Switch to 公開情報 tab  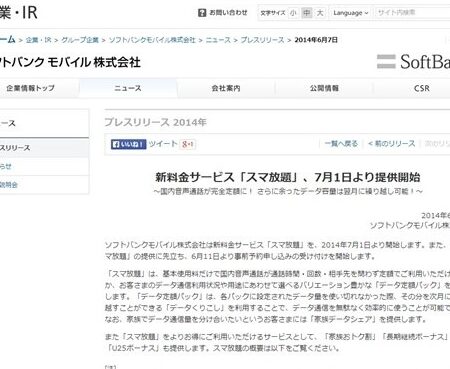[324, 88]
